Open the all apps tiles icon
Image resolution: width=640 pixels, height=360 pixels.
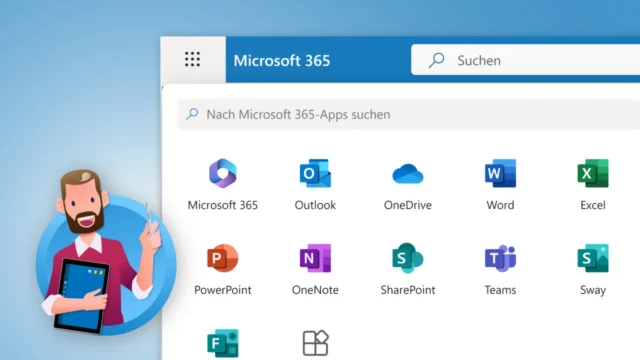[x=316, y=343]
